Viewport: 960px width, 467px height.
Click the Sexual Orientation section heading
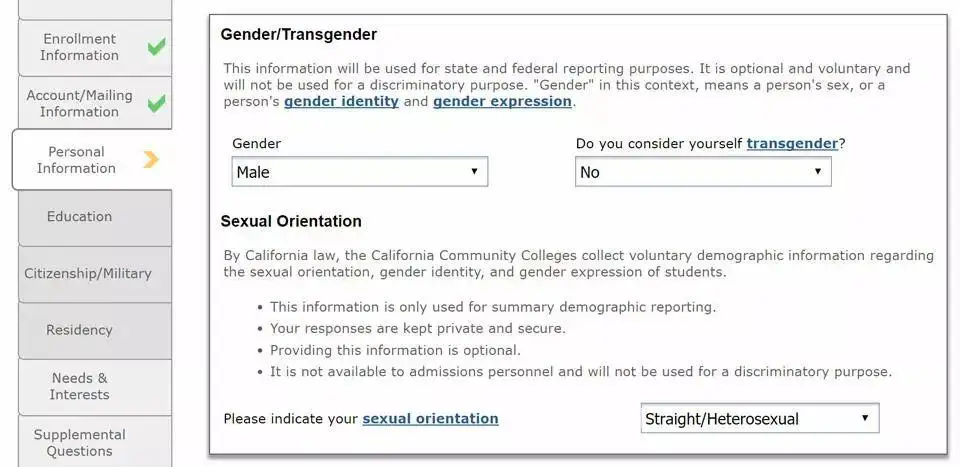pos(291,221)
